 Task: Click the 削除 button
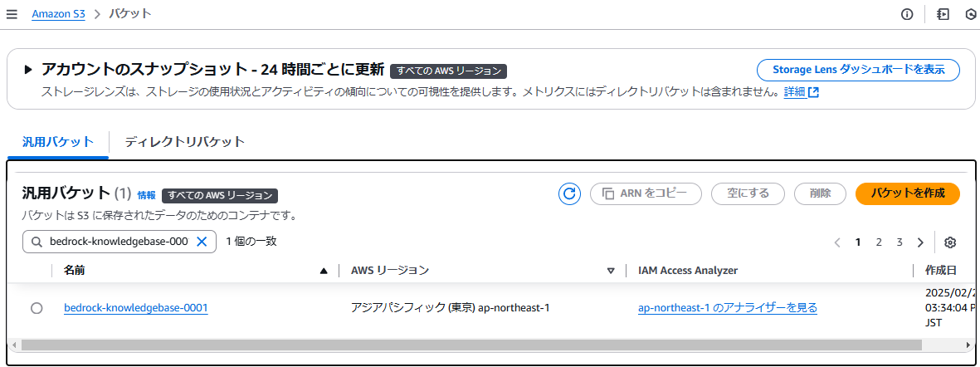[820, 193]
